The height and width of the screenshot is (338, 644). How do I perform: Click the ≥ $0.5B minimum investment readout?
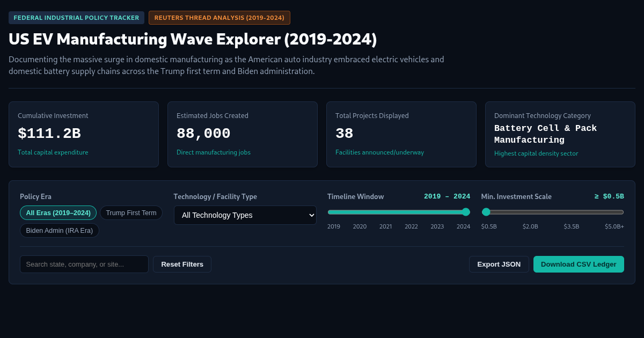point(609,196)
